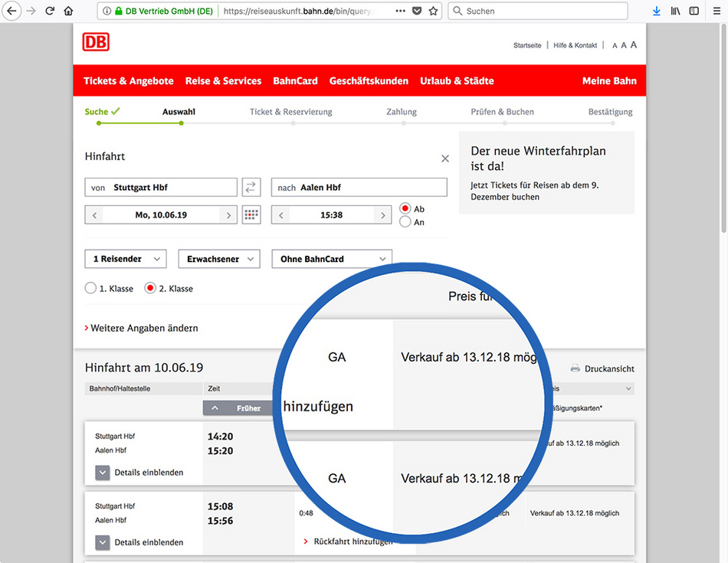Viewport: 728px width, 563px height.
Task: Select smallest font size A
Action: [615, 45]
